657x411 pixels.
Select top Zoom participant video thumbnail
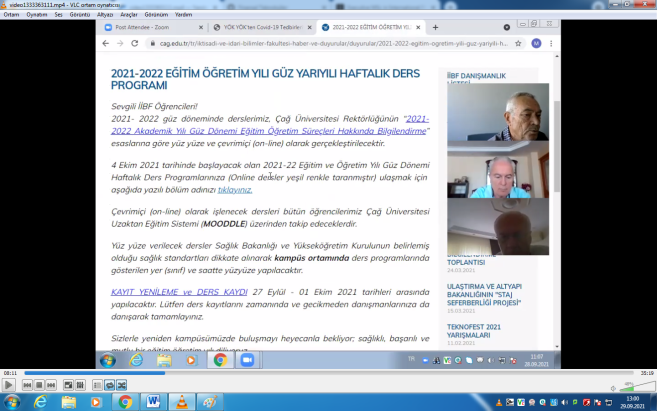click(498, 112)
